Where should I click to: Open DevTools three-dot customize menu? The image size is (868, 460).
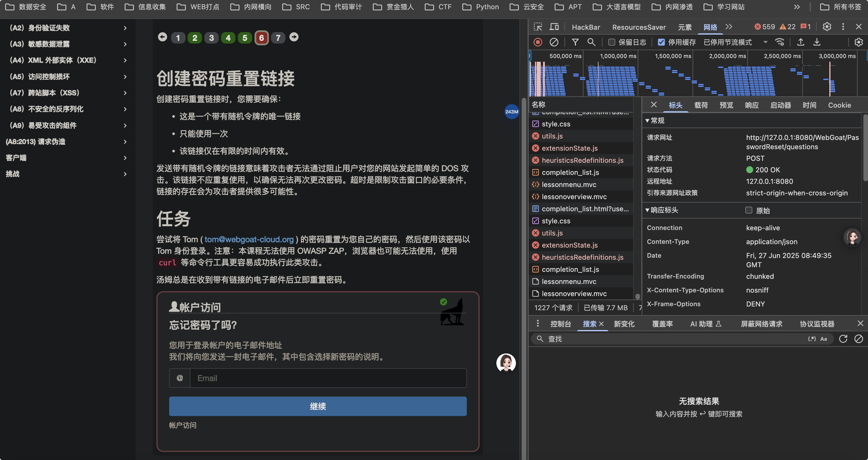[843, 27]
